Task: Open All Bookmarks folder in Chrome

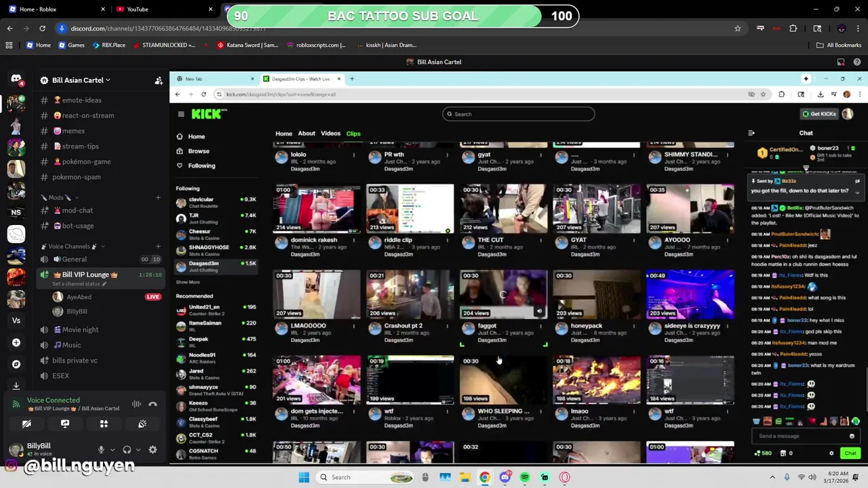Action: (839, 45)
